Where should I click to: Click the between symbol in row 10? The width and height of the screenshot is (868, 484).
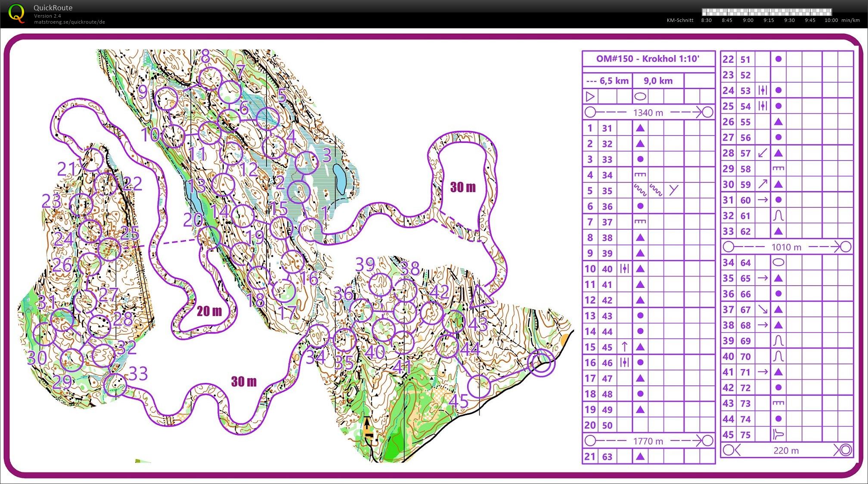click(624, 269)
